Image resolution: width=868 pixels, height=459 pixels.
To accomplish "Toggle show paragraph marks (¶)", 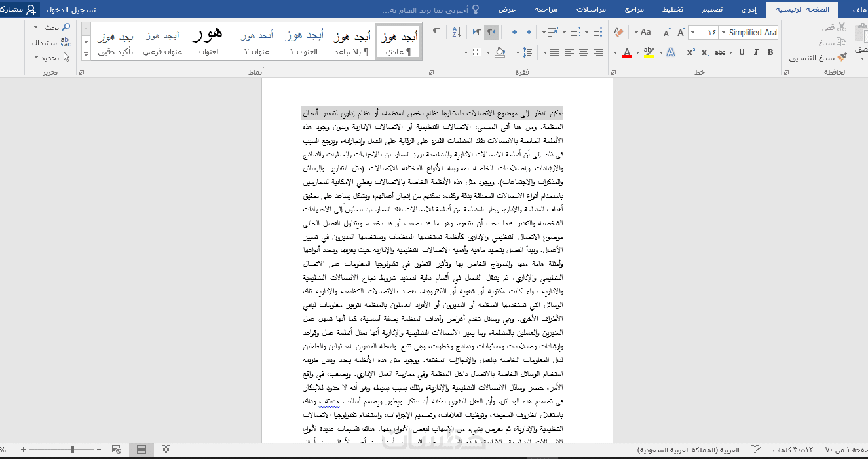I will coord(436,32).
